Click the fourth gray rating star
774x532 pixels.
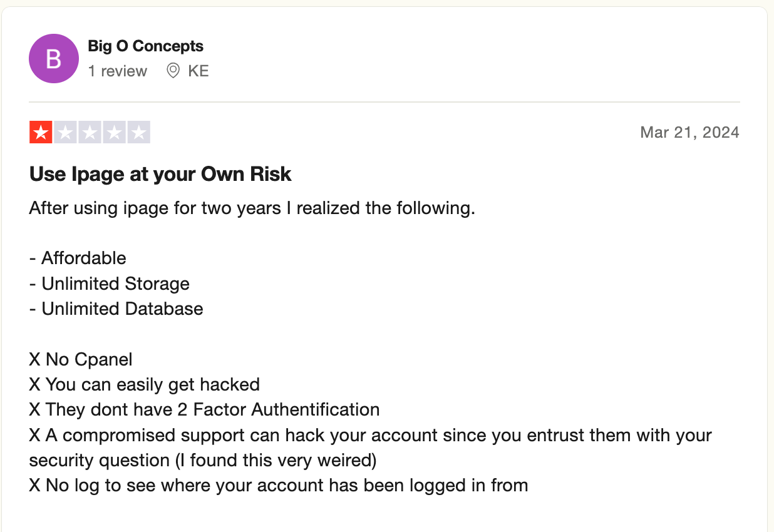pyautogui.click(x=114, y=132)
